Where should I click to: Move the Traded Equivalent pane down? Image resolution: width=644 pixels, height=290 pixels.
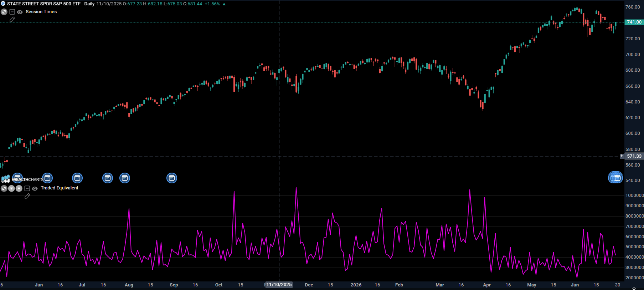tap(11, 188)
